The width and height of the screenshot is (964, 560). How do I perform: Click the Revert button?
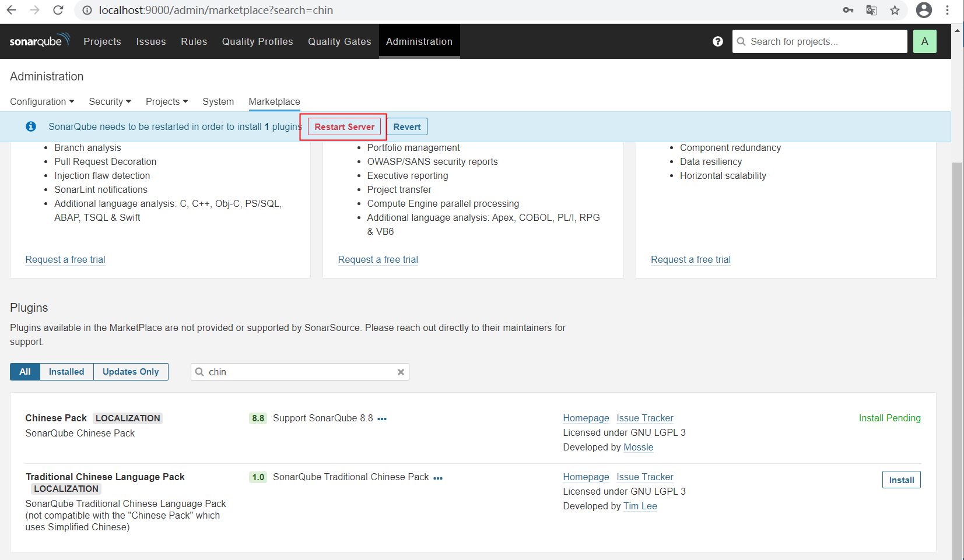407,126
